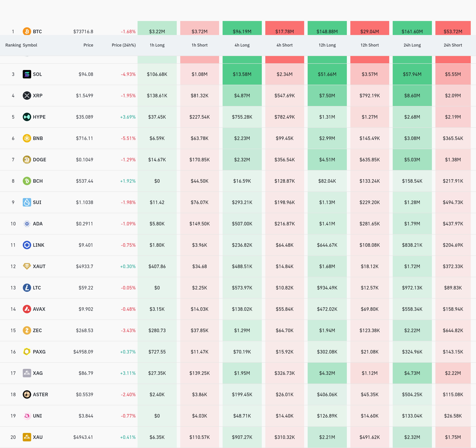This screenshot has height=448, width=476.
Task: Open the PAXG symbol link
Action: 39,352
